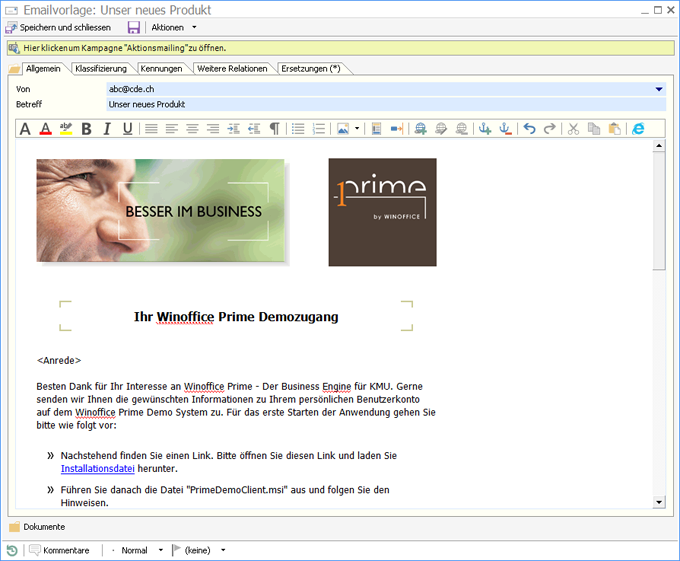The image size is (680, 561).
Task: Redo the last edit
Action: coord(549,129)
